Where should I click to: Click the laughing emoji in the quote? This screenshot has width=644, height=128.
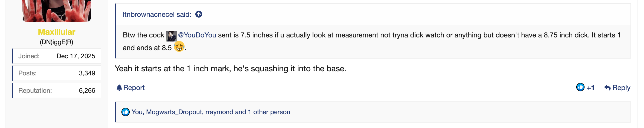[179, 47]
